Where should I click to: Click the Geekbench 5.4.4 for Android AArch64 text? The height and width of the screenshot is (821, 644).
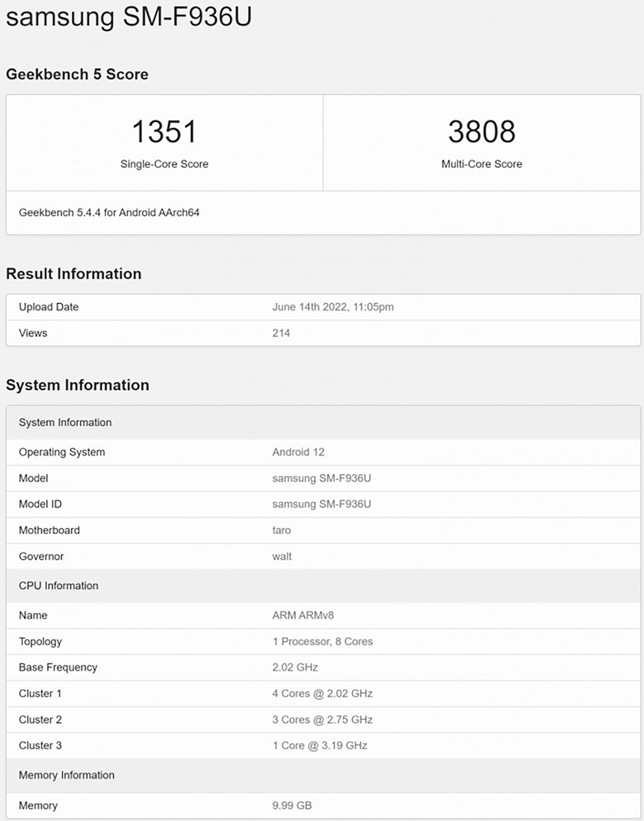(111, 213)
